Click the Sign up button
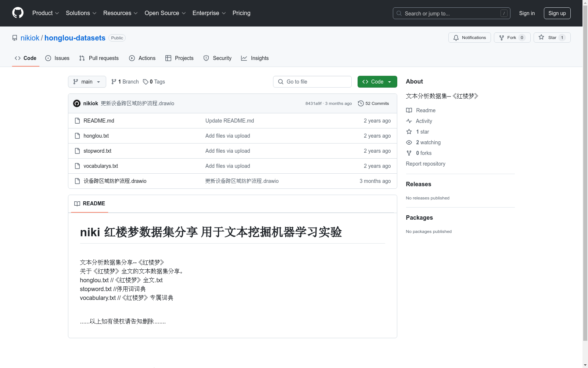Screen dimensions: 588x368 557,13
